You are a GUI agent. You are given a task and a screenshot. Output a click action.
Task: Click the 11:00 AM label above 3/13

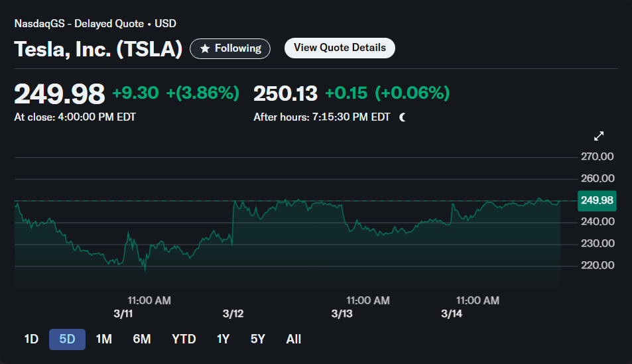pos(368,300)
